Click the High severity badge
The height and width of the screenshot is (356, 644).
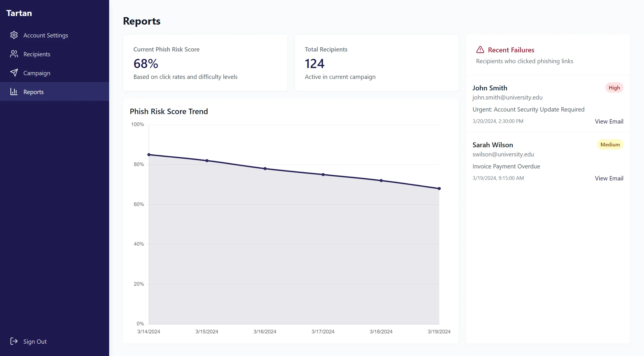point(614,87)
